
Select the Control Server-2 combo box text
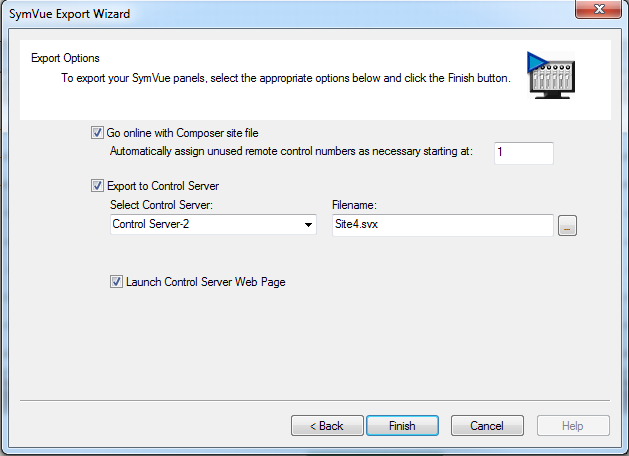coord(150,224)
